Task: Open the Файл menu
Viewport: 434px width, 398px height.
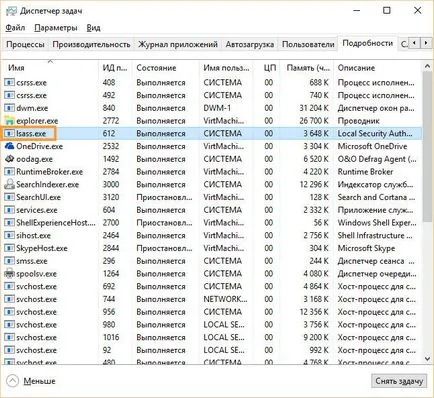Action: [x=15, y=28]
